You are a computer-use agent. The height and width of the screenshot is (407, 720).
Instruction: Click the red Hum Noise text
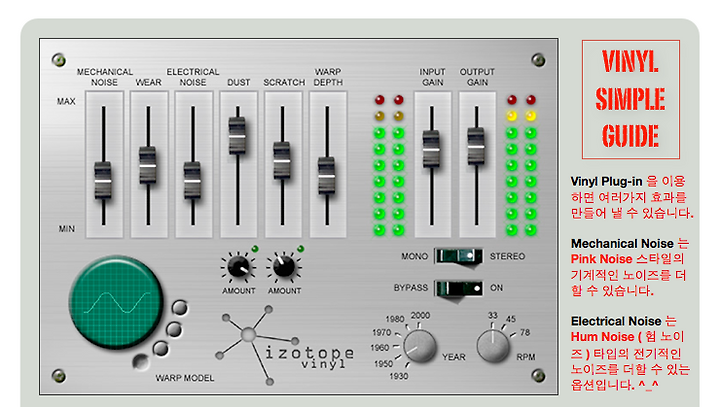pos(606,337)
